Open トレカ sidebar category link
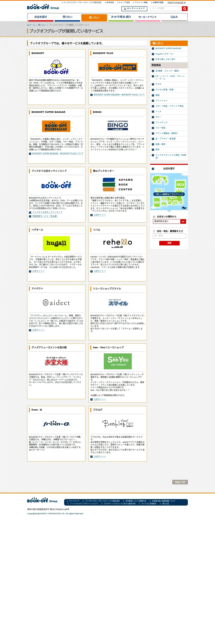This screenshot has width=215, height=644. (158, 112)
